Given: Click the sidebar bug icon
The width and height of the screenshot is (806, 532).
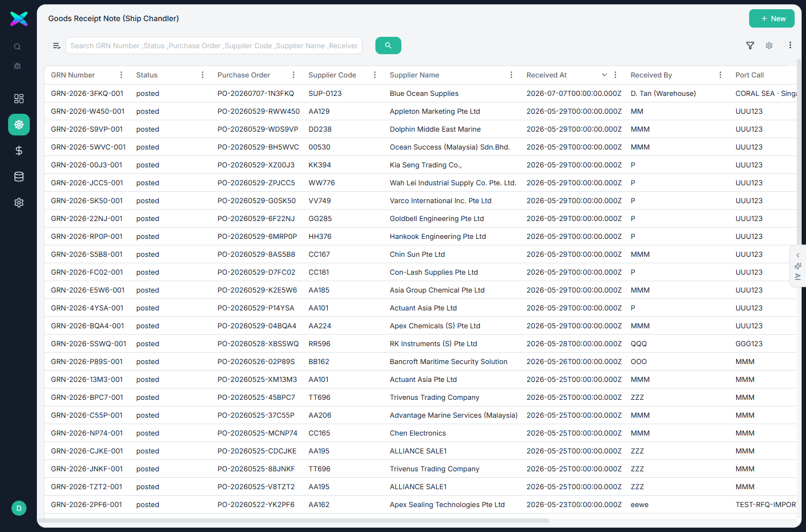Looking at the screenshot, I should click(17, 66).
